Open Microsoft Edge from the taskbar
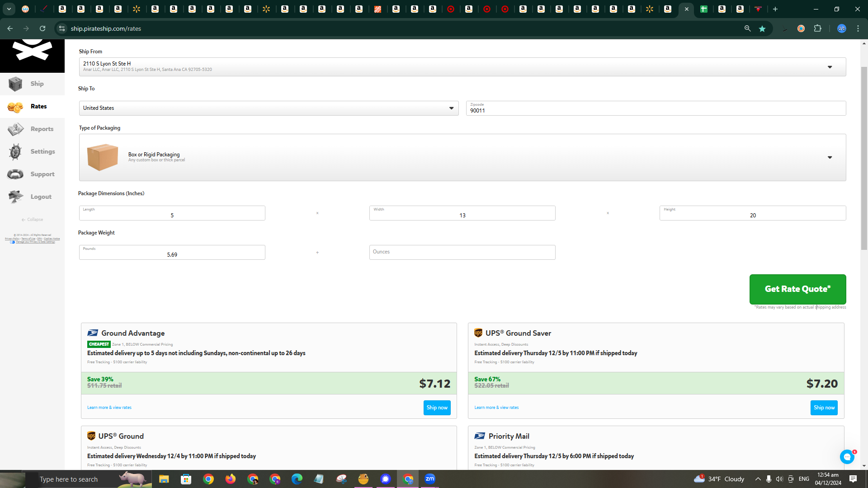The image size is (868, 488). tap(297, 479)
